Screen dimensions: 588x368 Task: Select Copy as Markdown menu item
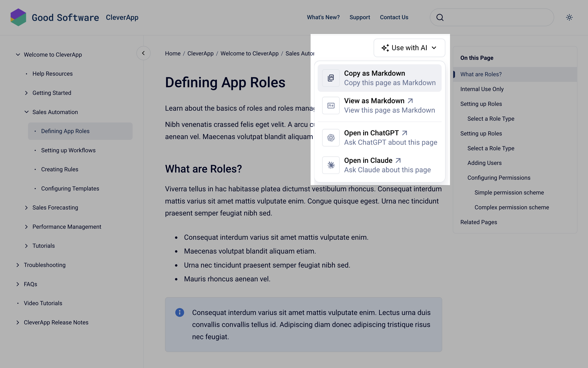pos(380,78)
